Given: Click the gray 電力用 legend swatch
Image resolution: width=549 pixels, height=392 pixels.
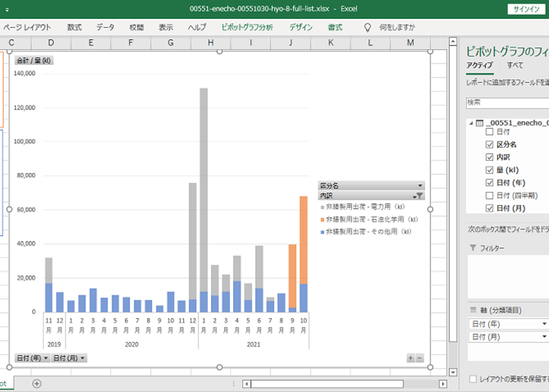Looking at the screenshot, I should (x=323, y=207).
